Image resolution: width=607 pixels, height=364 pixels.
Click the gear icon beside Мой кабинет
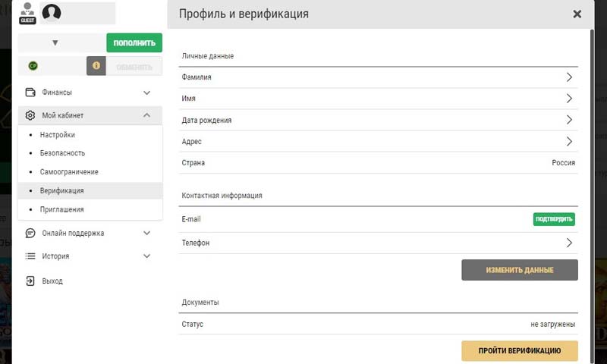tap(30, 115)
